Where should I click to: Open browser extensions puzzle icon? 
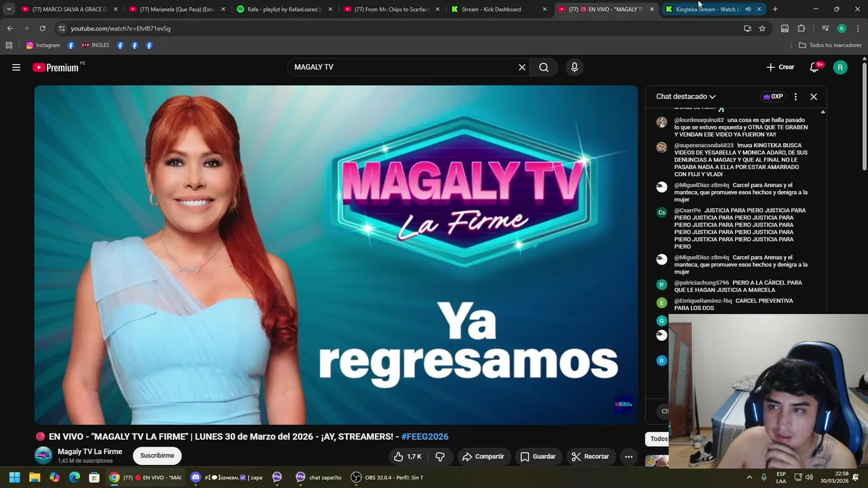(802, 28)
